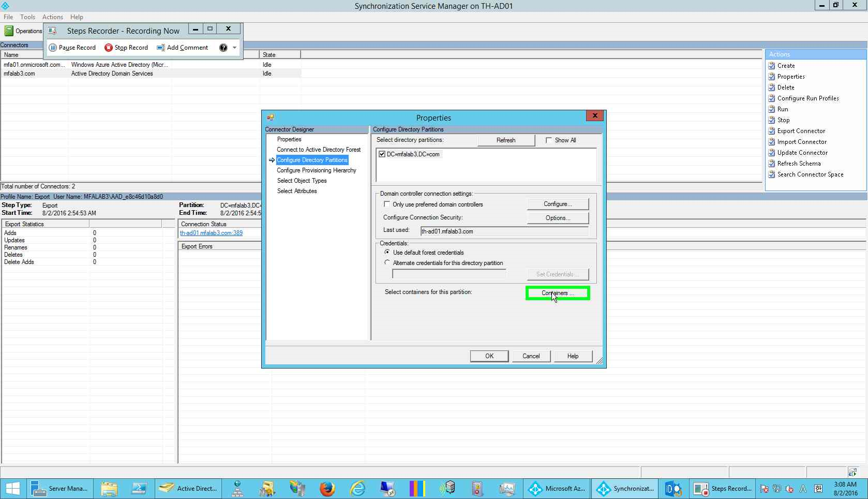
Task: Click the Options... button
Action: click(558, 218)
